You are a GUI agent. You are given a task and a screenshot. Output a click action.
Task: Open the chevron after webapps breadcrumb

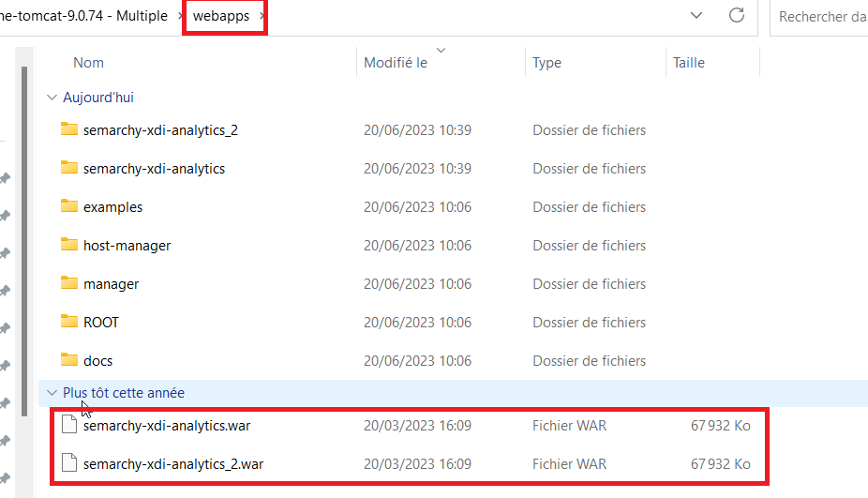[262, 16]
